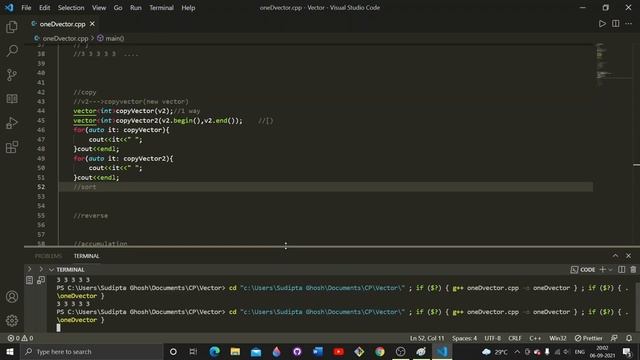
Task: Open errors and warnings status item
Action: 20,338
